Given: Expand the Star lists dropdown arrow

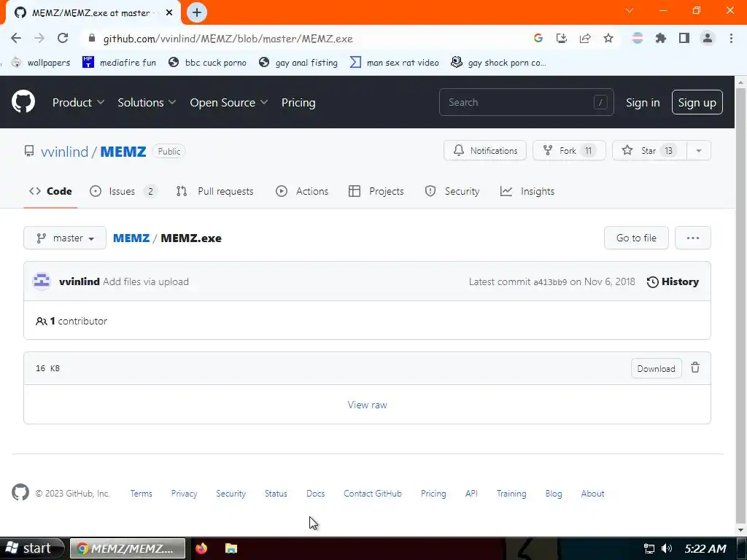Looking at the screenshot, I should tap(699, 150).
